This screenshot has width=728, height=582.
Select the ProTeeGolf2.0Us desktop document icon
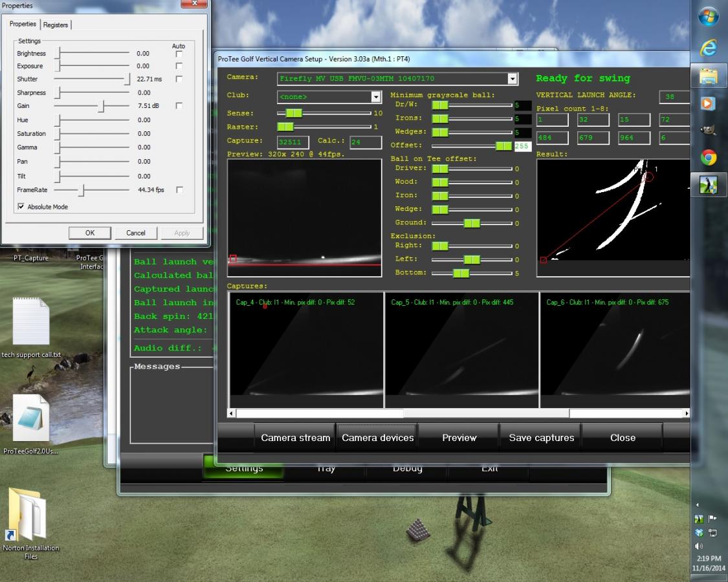[31, 425]
